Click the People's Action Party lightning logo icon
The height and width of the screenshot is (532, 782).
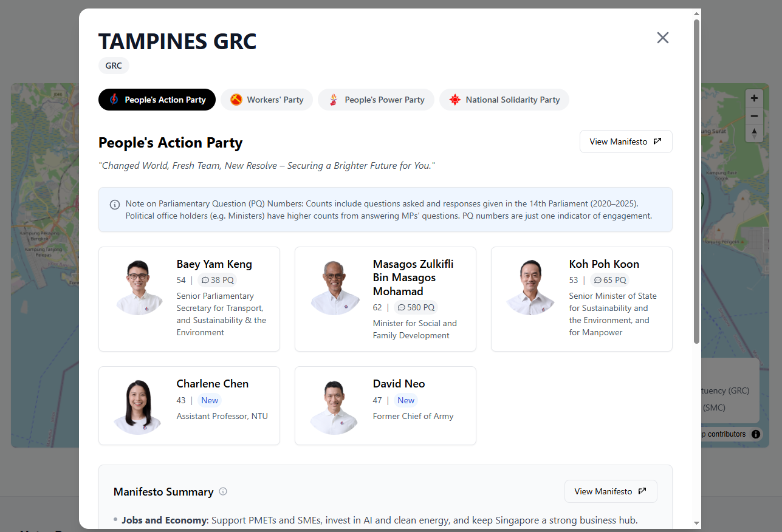(112, 100)
